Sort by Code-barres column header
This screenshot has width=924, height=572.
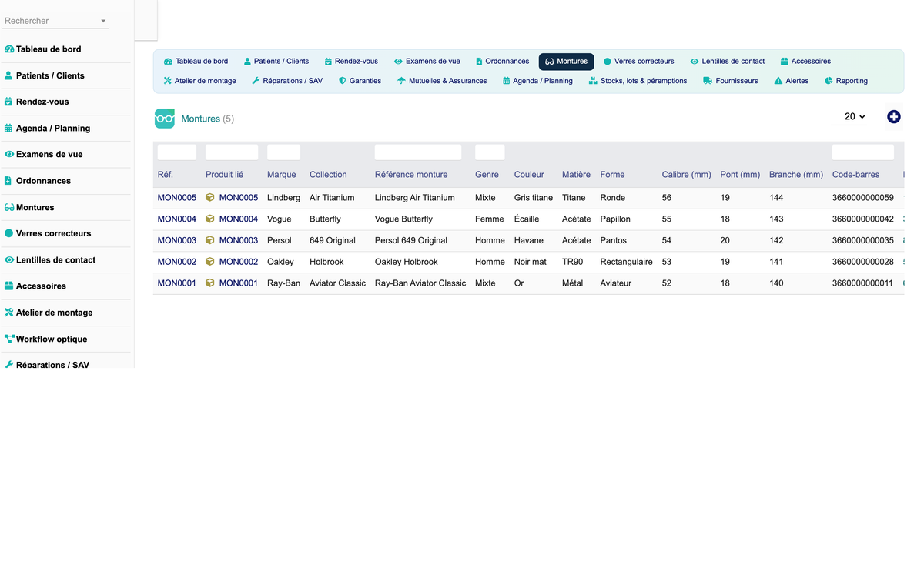pyautogui.click(x=855, y=175)
